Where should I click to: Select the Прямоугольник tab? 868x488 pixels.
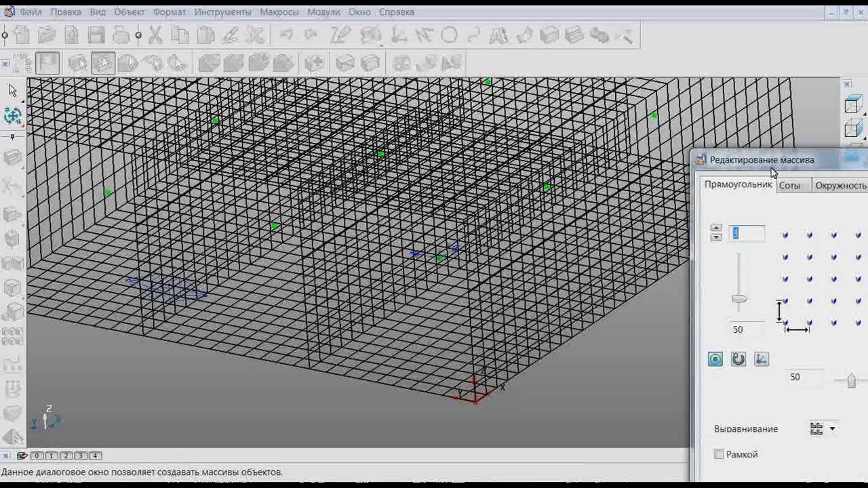point(738,184)
